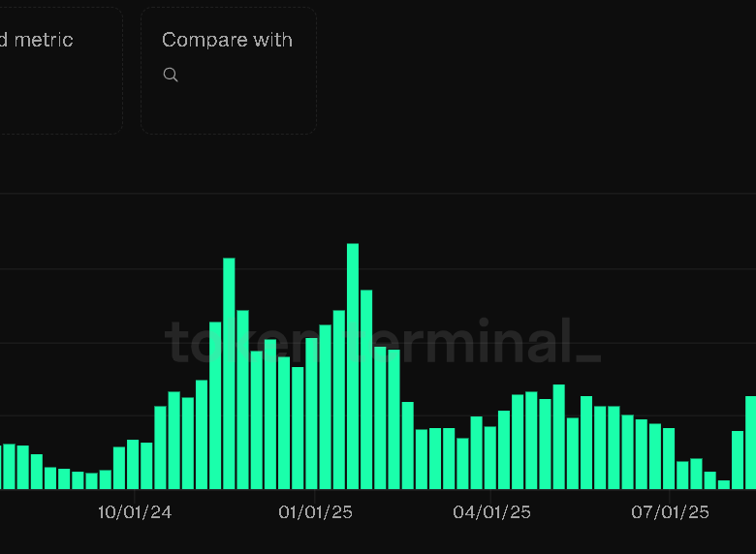756x554 pixels.
Task: Click the leftmost bar at chart edge
Action: 9,467
